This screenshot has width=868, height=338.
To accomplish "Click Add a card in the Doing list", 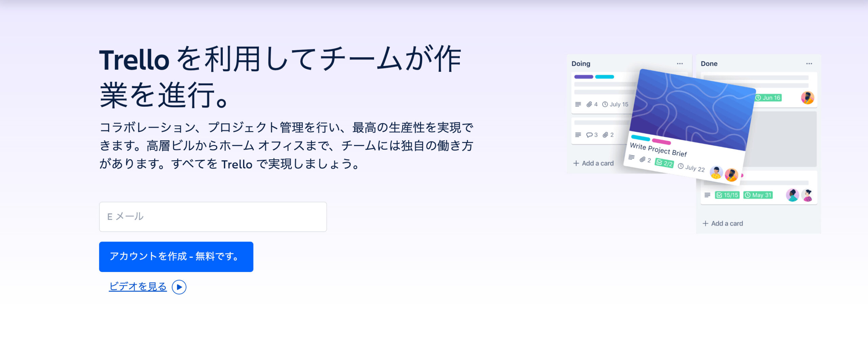I will coord(593,163).
